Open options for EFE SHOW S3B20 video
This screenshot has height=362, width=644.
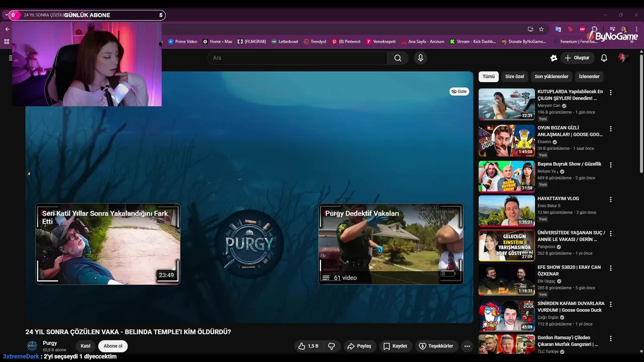(x=611, y=268)
